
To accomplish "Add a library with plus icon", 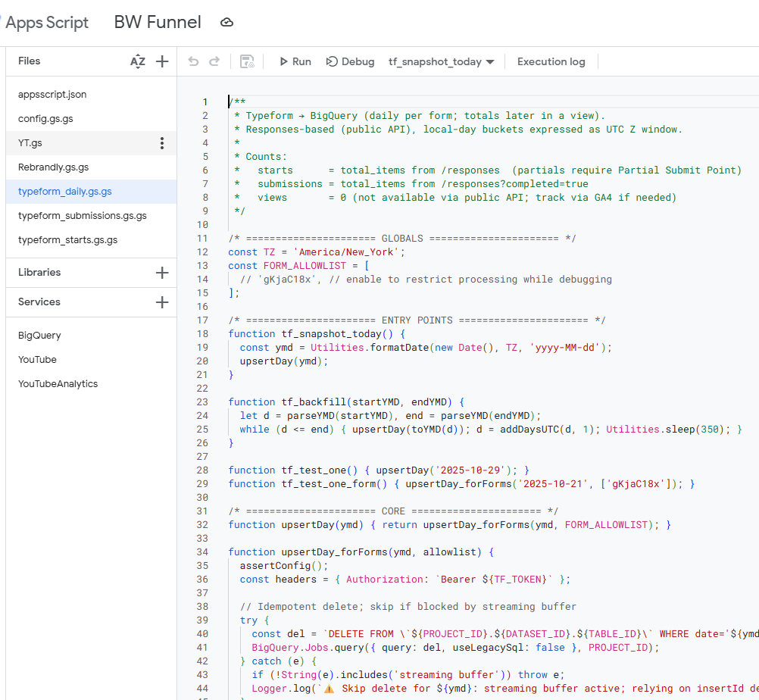I will pyautogui.click(x=162, y=273).
